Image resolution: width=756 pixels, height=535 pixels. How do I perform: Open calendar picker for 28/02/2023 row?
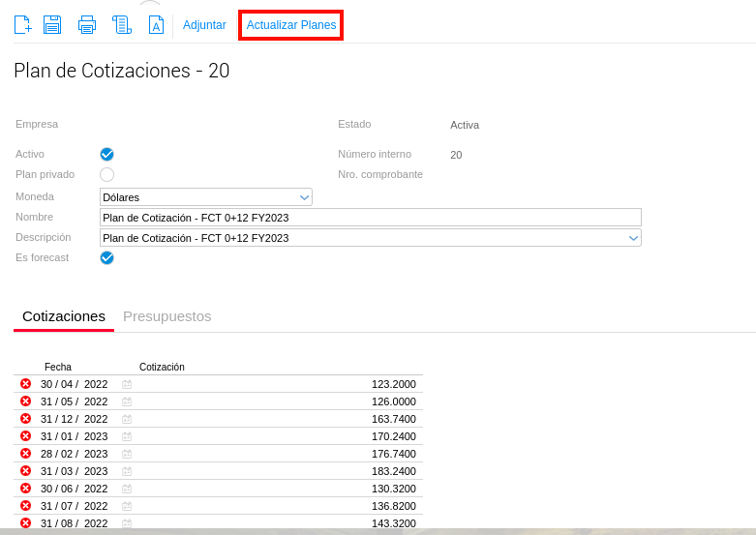[x=127, y=454]
